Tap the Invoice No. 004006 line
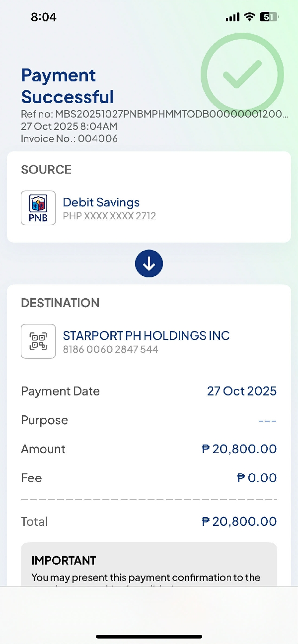298x644 pixels. point(69,138)
